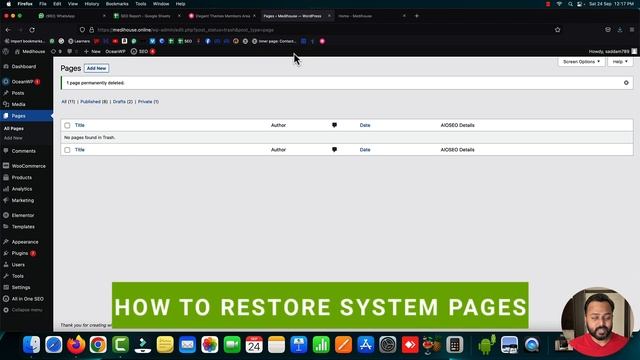Screen dimensions: 640x360
Task: Click New in the admin bar
Action: click(92, 51)
